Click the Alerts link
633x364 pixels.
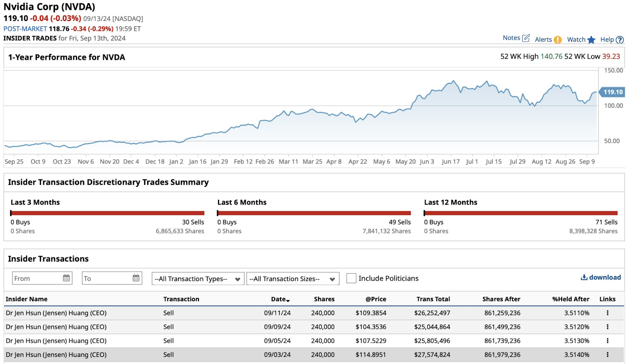pos(543,39)
